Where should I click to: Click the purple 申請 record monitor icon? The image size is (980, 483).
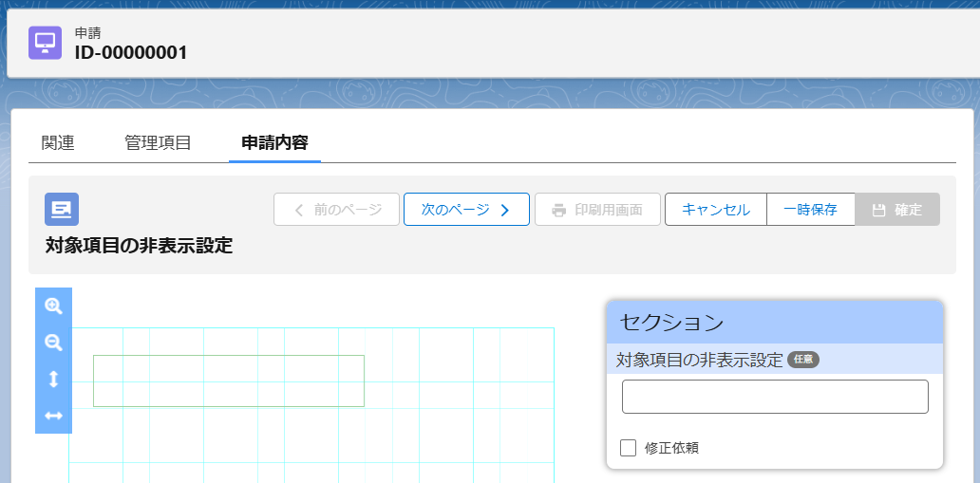[x=45, y=43]
